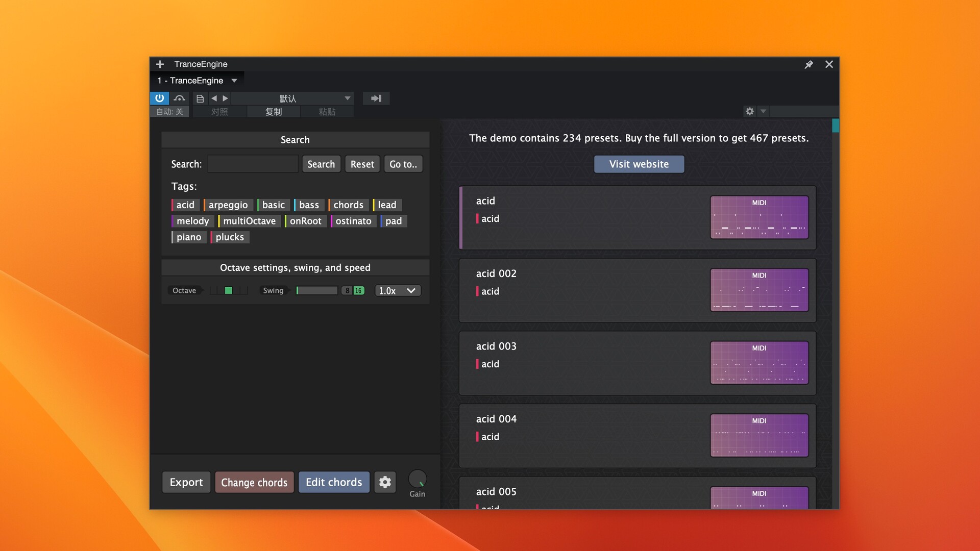The image size is (980, 551).
Task: Open the host gear settings icon
Action: click(x=749, y=111)
